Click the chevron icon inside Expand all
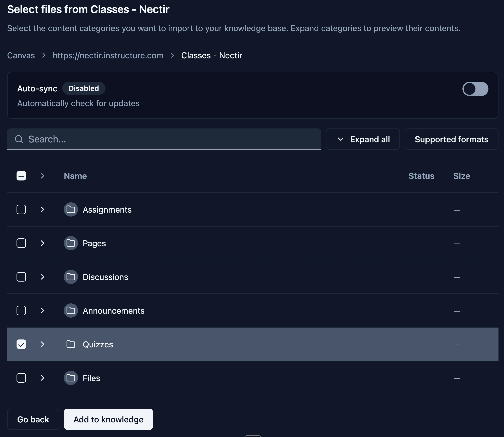 click(341, 139)
